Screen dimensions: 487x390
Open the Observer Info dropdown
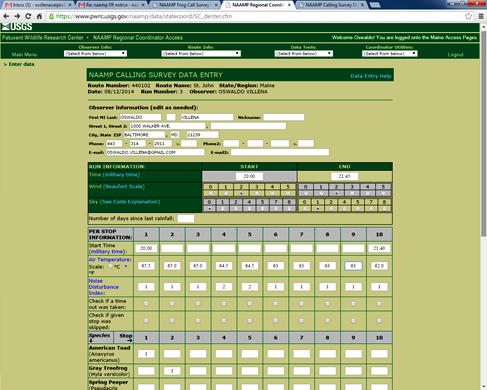[95, 53]
